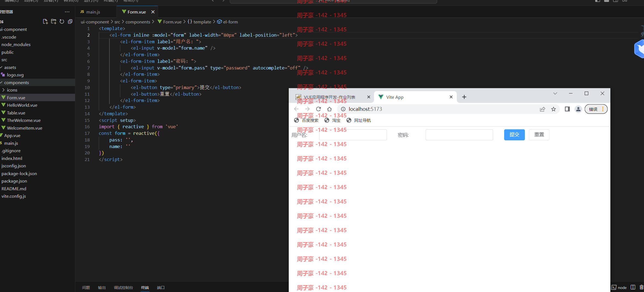Select the public folder

pyautogui.click(x=7, y=52)
